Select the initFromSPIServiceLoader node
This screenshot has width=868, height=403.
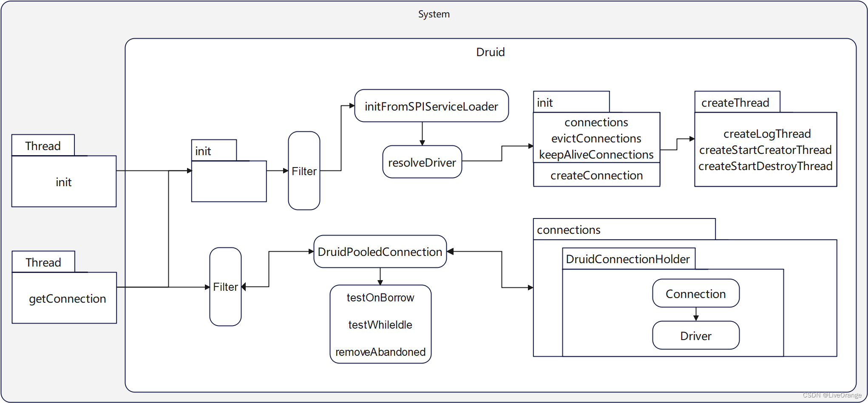coord(431,106)
